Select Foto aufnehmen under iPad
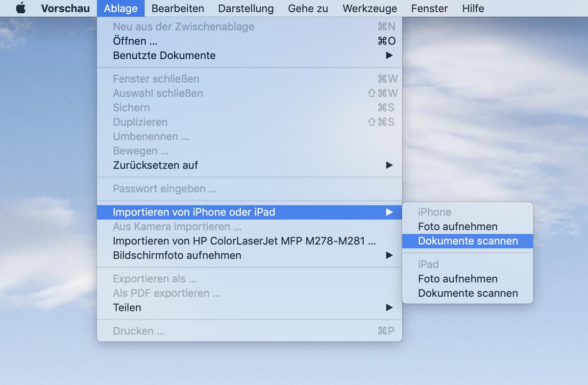The image size is (588, 385). 467,279
